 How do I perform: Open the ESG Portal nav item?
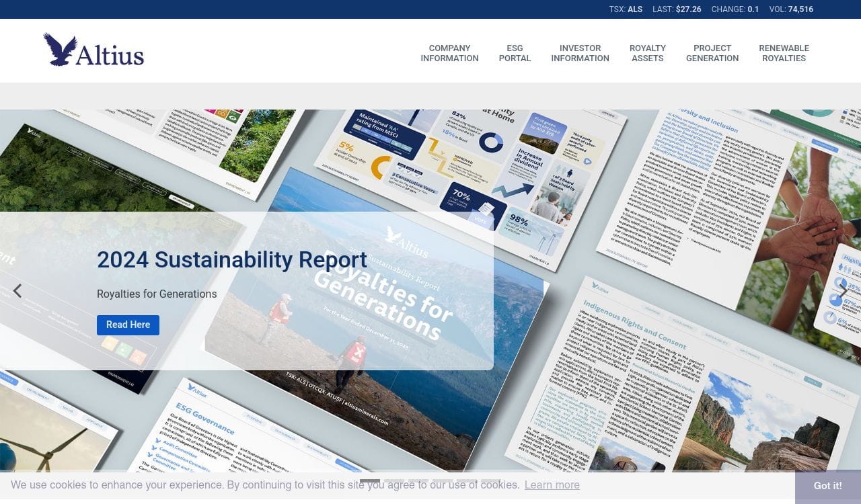[515, 53]
